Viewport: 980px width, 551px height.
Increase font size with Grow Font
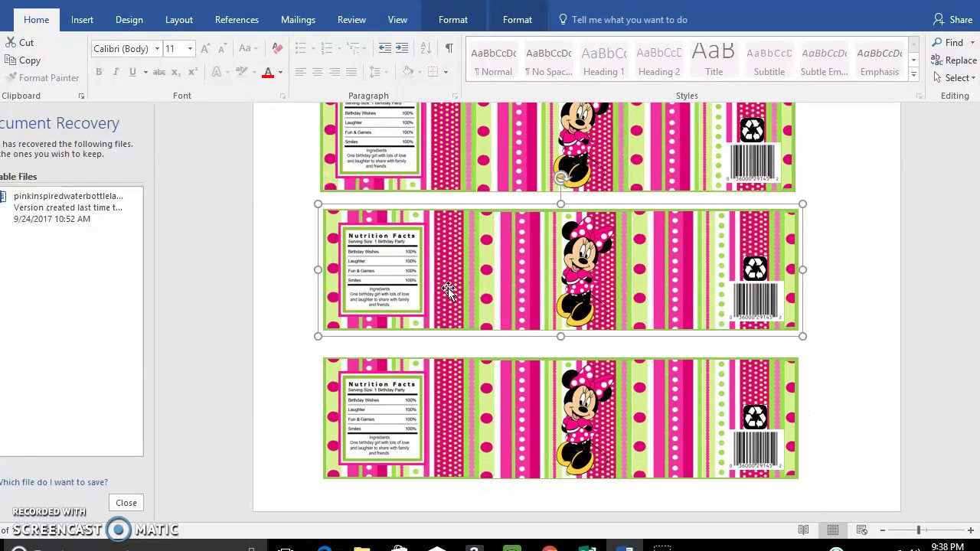(x=205, y=49)
